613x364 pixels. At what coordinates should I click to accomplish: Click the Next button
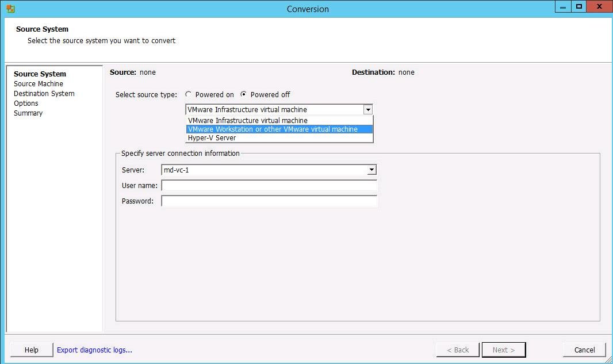(x=504, y=350)
